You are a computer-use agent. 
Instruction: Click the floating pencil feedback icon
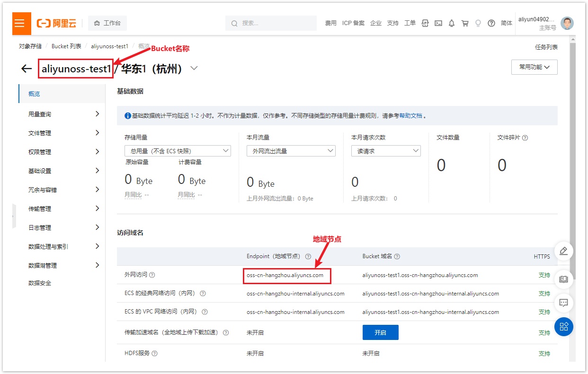click(563, 251)
